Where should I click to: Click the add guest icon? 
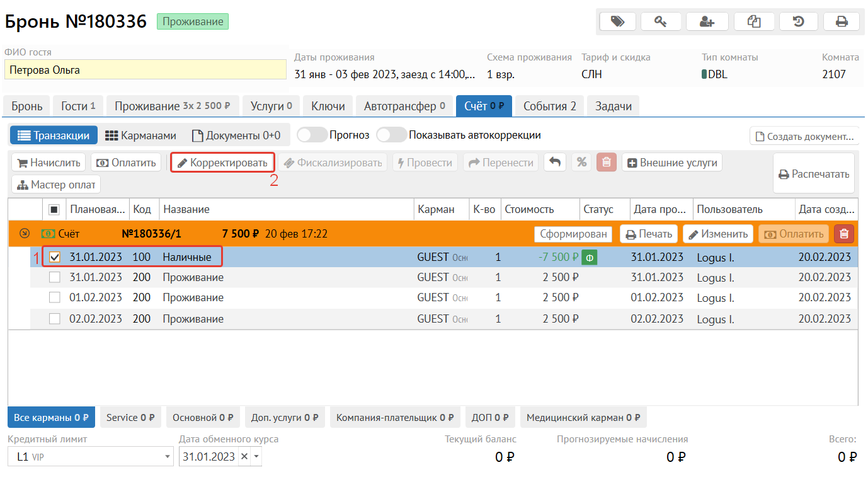pos(707,21)
